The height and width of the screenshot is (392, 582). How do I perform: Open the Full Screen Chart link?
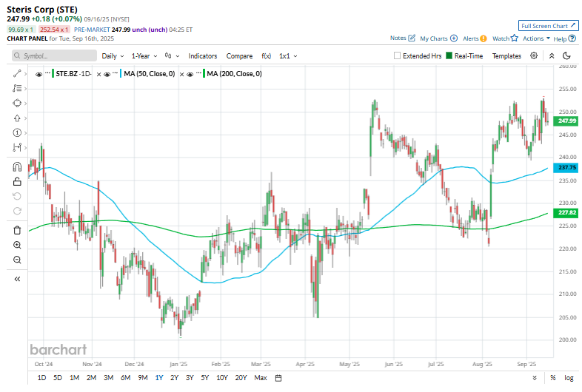tap(548, 26)
